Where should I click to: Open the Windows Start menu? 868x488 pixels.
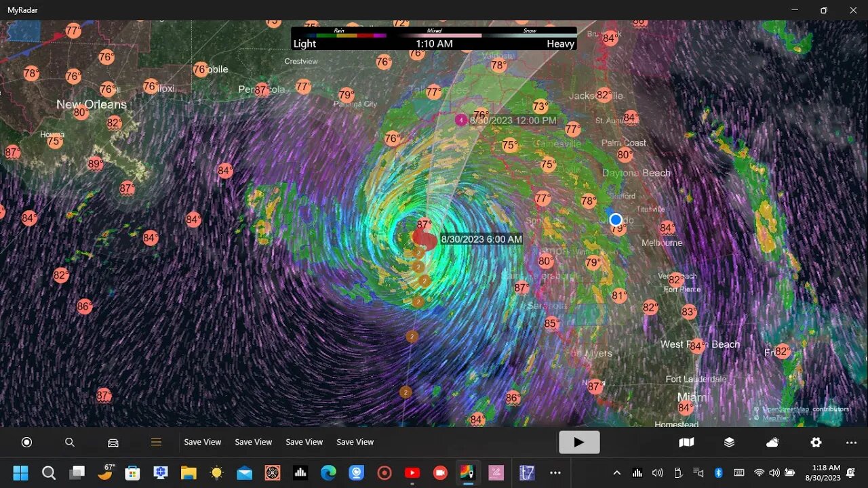pyautogui.click(x=20, y=472)
